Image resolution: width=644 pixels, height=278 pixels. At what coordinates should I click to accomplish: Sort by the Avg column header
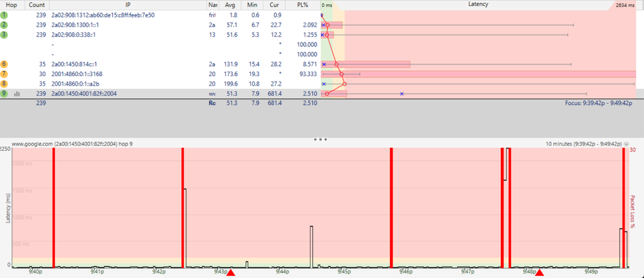230,4
